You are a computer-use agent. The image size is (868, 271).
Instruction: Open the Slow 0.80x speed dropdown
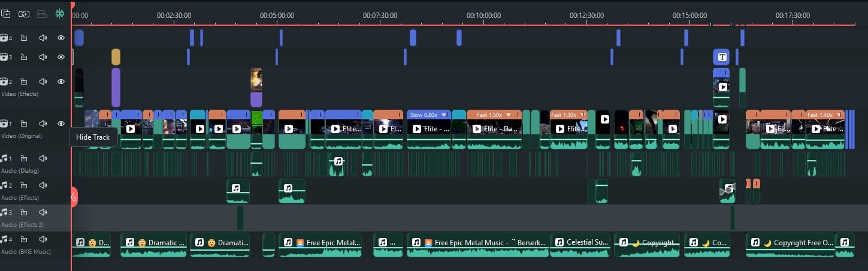444,115
